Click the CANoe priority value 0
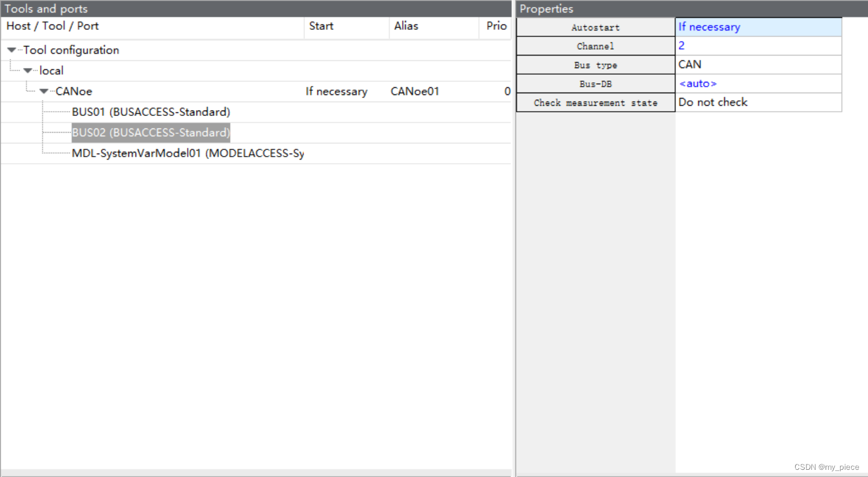The image size is (868, 477). [x=507, y=91]
